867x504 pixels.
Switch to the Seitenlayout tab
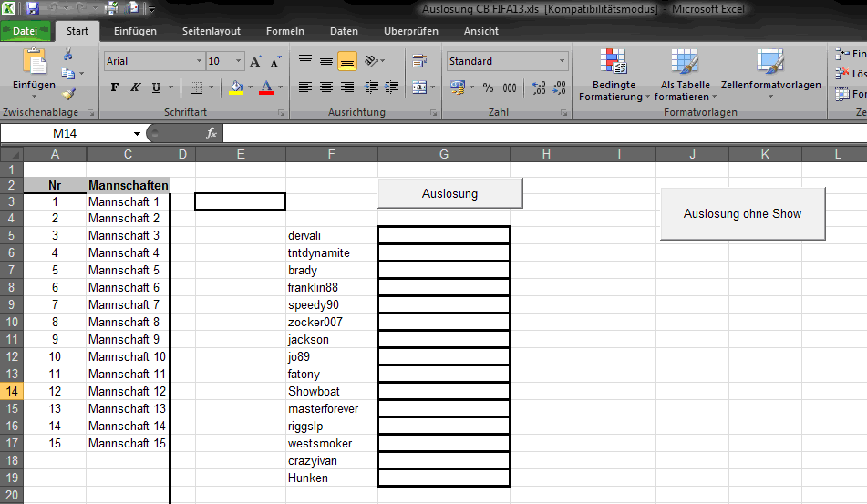click(x=212, y=31)
